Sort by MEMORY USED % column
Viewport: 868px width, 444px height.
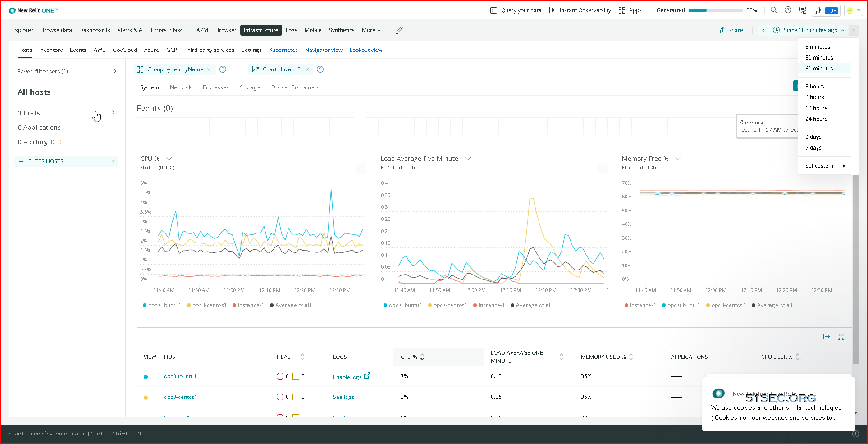click(631, 357)
